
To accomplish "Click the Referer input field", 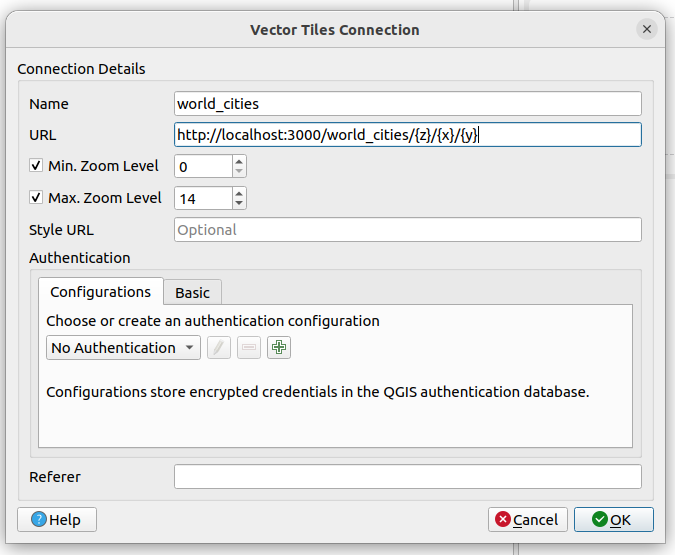I will (x=407, y=477).
